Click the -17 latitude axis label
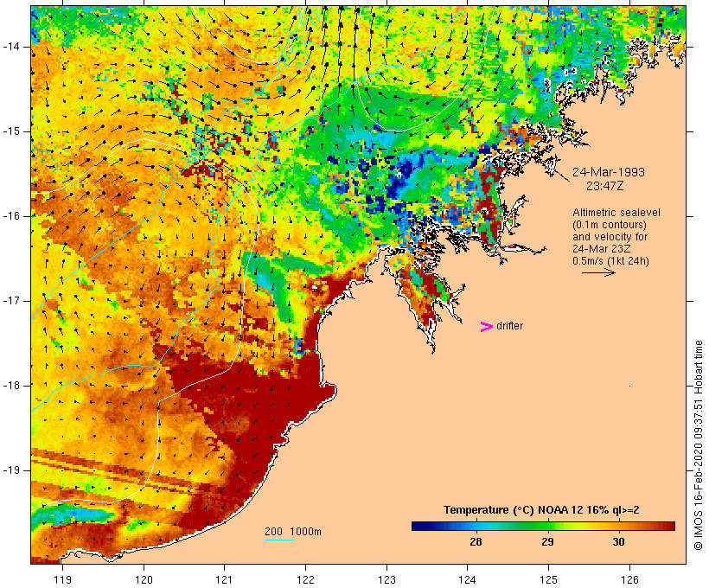 pos(11,301)
